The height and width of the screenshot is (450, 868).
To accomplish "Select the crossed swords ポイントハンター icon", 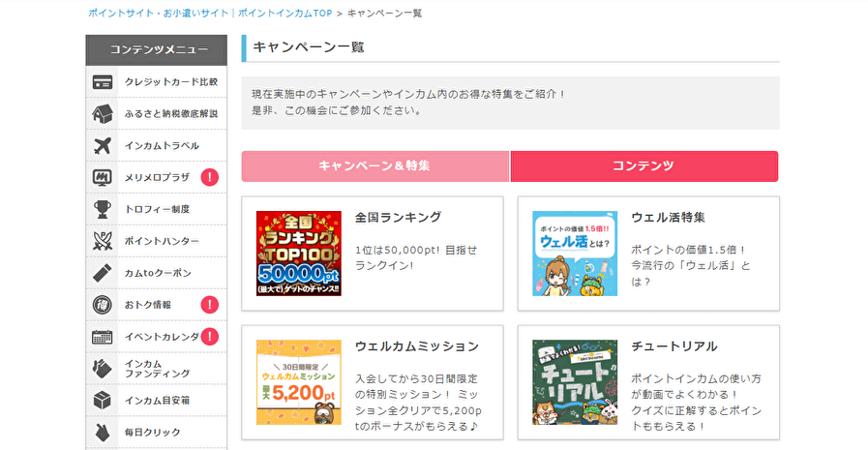I will pos(103,241).
